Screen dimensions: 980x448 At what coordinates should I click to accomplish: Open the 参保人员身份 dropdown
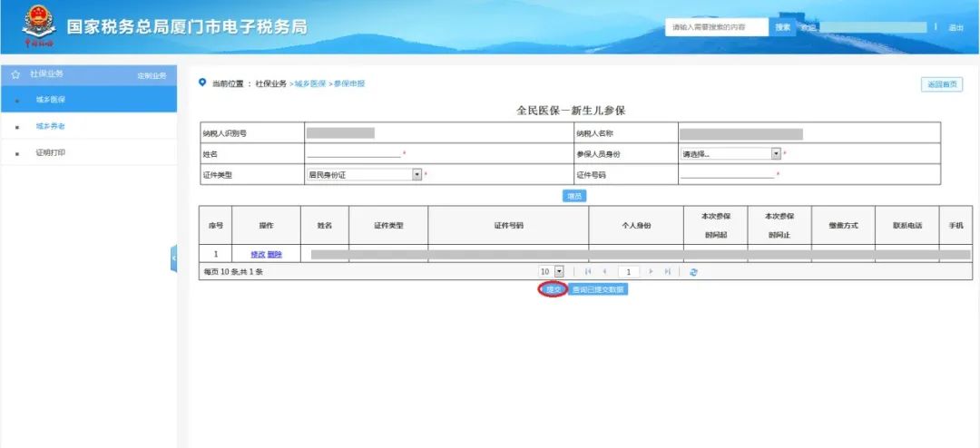click(730, 153)
